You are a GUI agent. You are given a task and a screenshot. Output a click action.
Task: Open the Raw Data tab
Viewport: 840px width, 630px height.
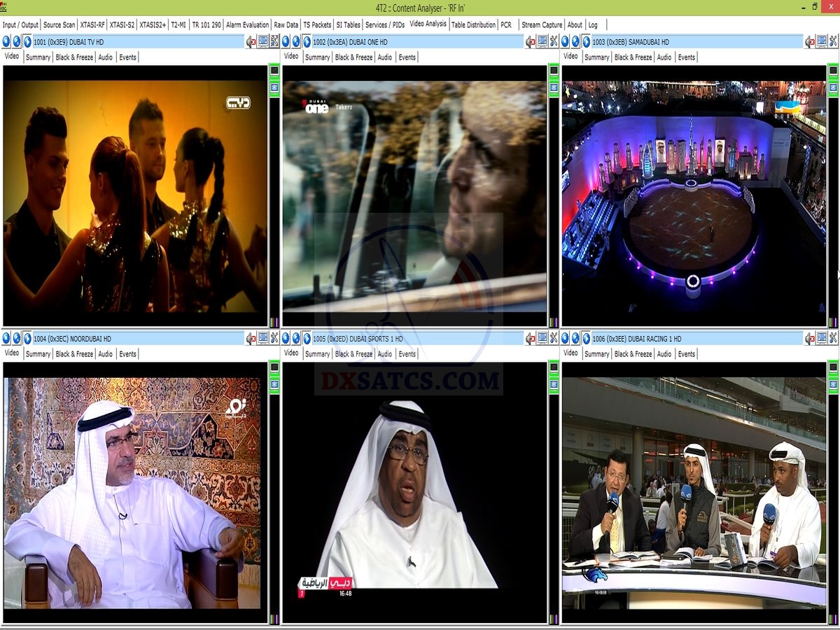(286, 24)
